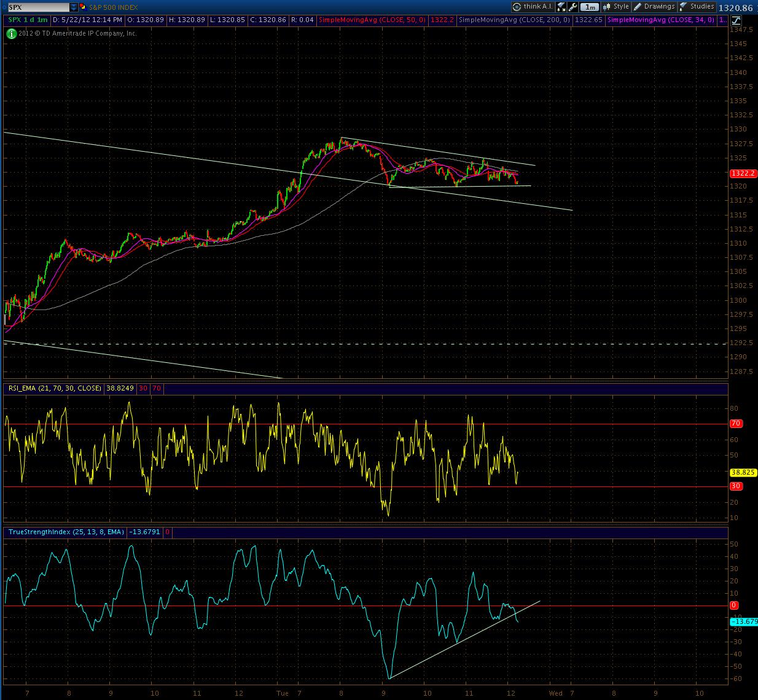Click the -13.6791 TSI header value
This screenshot has width=758, height=700.
144,532
